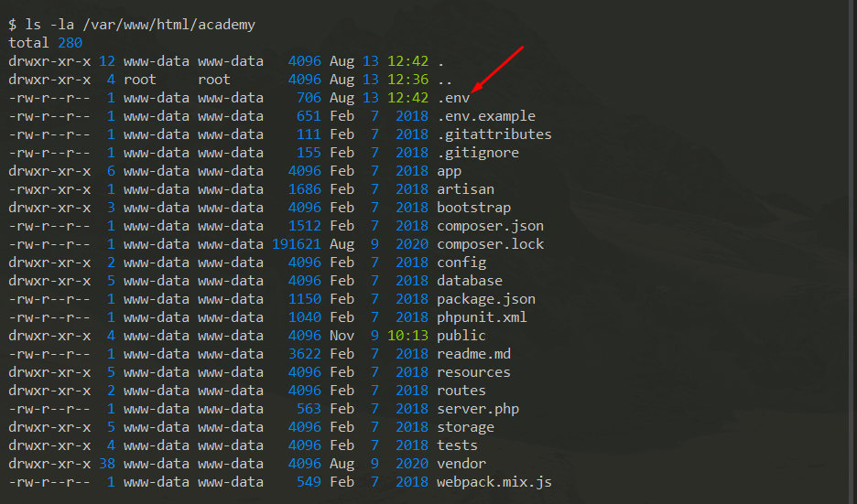Select the 3622 size of readme.md
The height and width of the screenshot is (504, 857).
tap(304, 354)
